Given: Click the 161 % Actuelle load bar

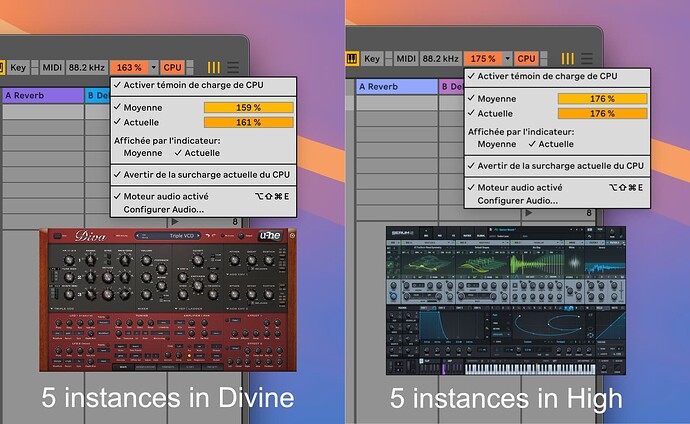Looking at the screenshot, I should pyautogui.click(x=249, y=122).
